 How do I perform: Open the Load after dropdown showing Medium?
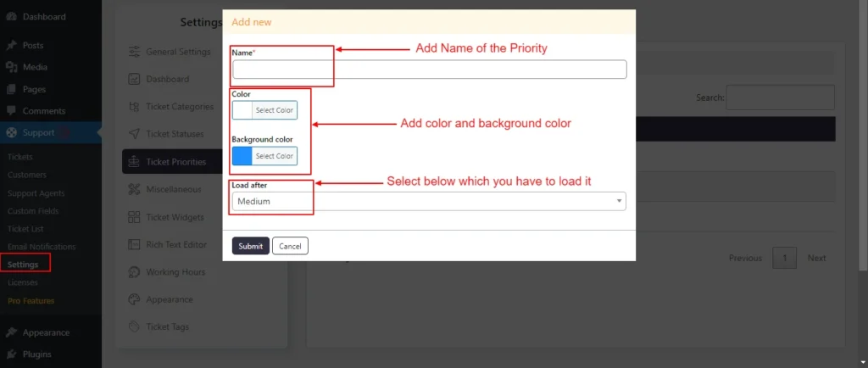(x=429, y=202)
